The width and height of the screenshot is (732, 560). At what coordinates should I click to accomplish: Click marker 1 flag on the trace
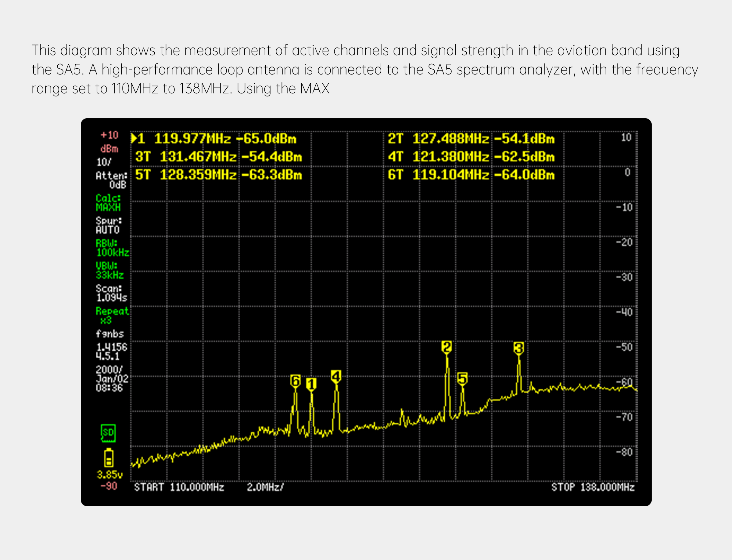[311, 384]
